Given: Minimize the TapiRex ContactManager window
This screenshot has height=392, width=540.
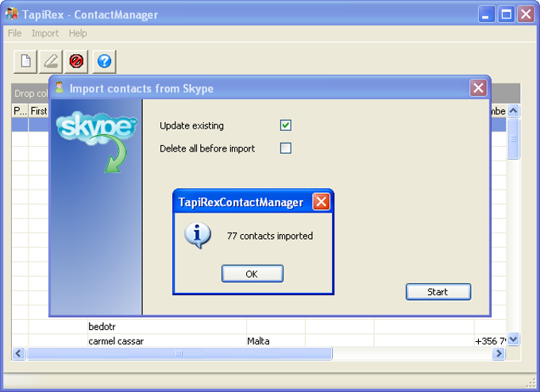Looking at the screenshot, I should pyautogui.click(x=486, y=14).
